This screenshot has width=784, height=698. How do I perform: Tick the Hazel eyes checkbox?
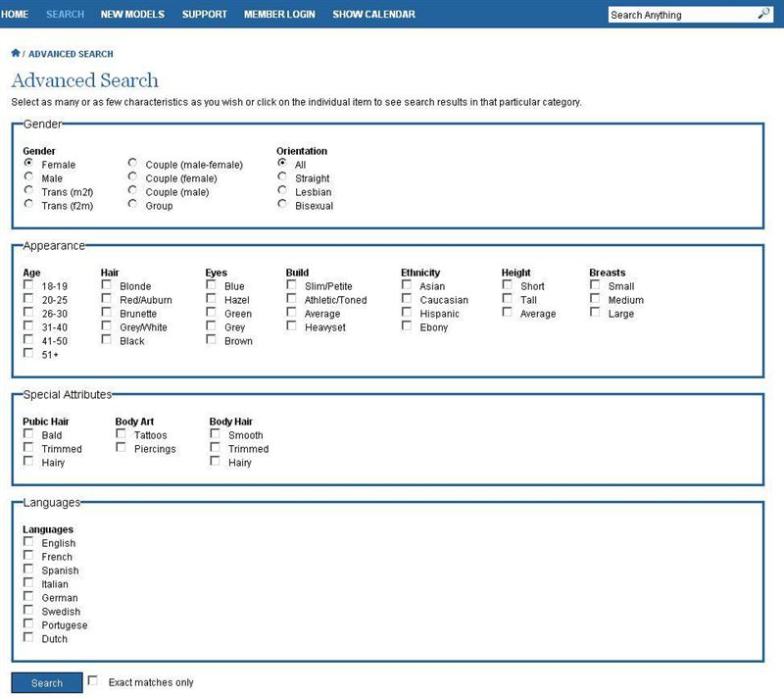211,298
